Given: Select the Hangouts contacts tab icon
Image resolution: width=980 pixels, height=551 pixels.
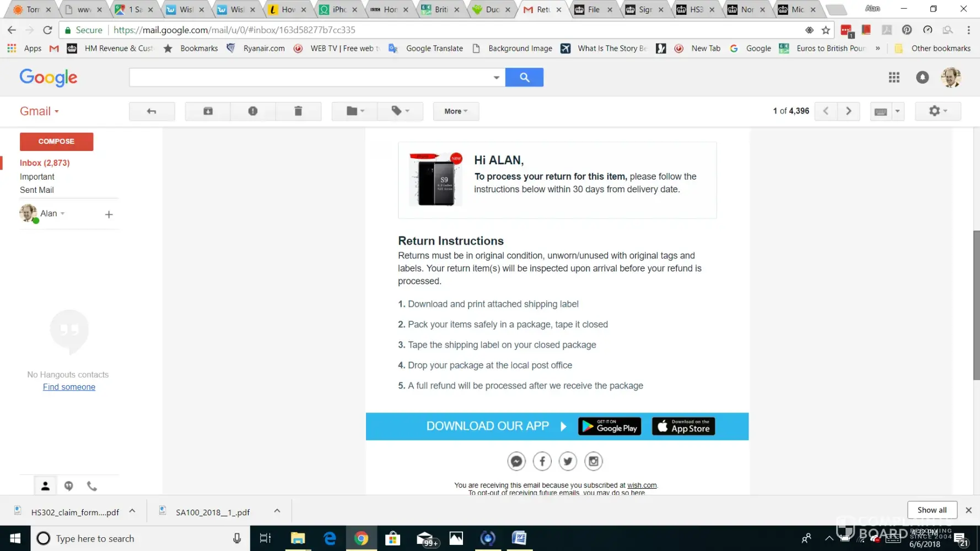Looking at the screenshot, I should point(45,486).
